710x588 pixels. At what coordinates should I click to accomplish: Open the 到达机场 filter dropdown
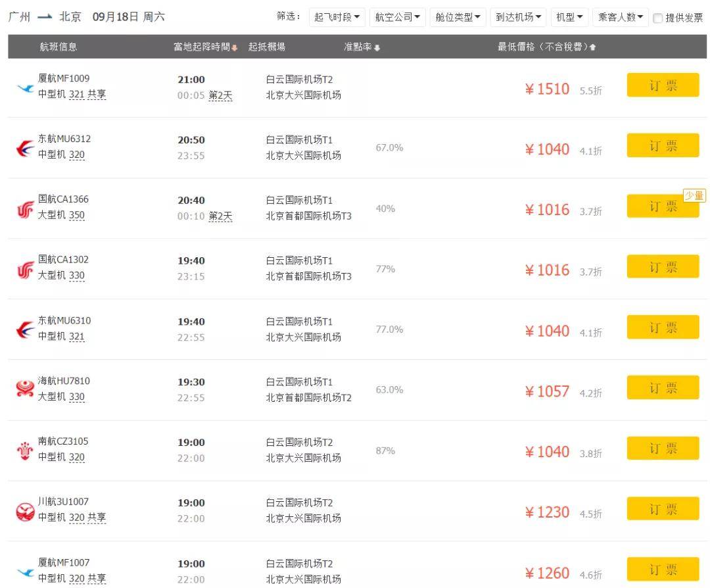point(518,17)
